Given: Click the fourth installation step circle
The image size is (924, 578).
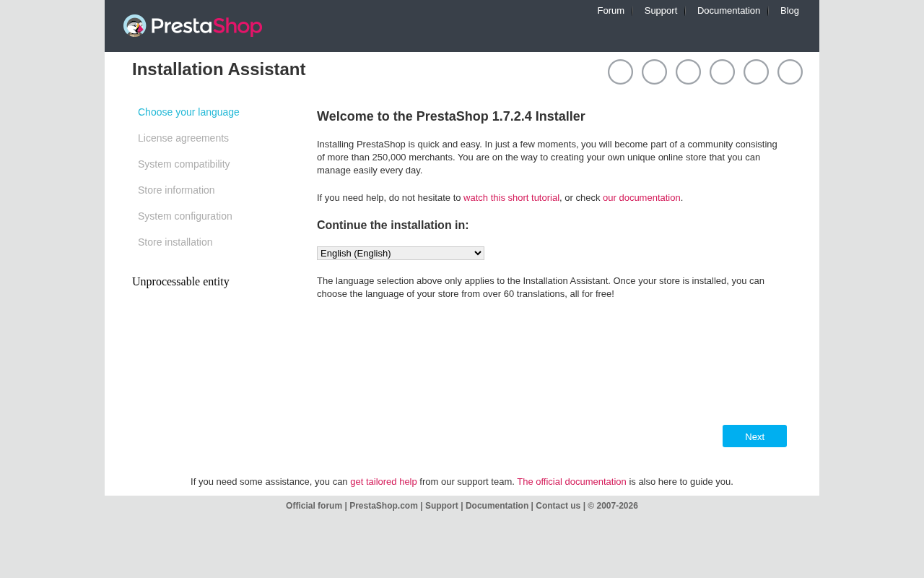Looking at the screenshot, I should (722, 72).
